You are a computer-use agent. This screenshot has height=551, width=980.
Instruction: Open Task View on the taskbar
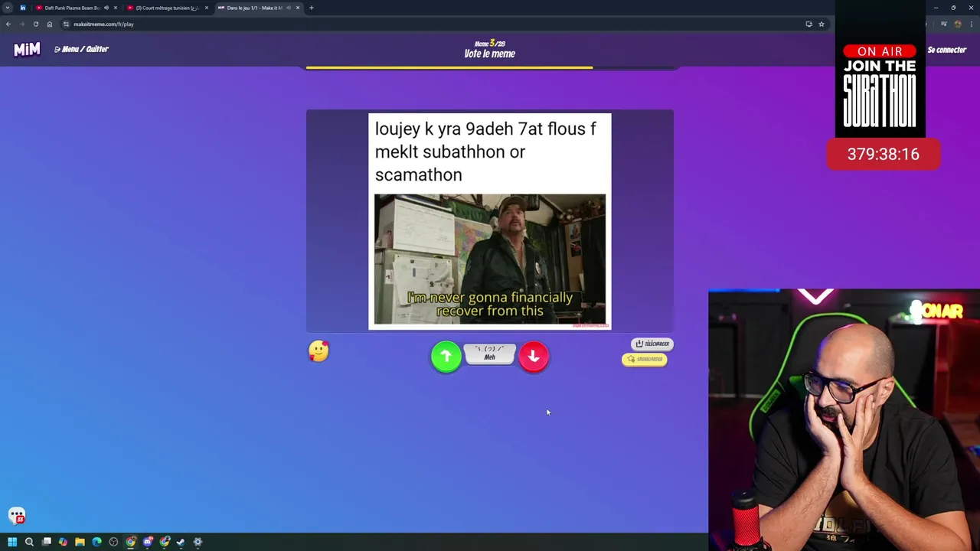click(x=47, y=542)
